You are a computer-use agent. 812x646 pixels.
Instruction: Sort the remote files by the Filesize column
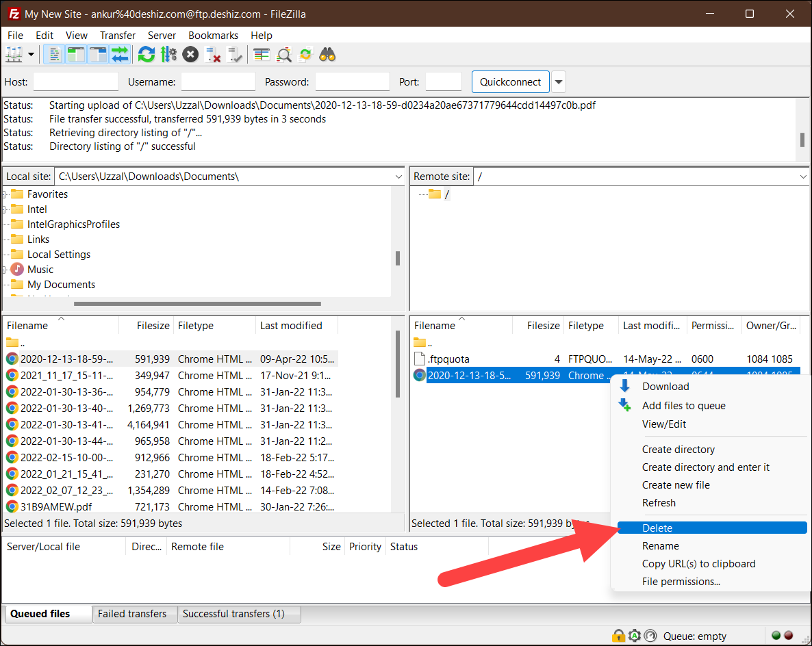539,325
